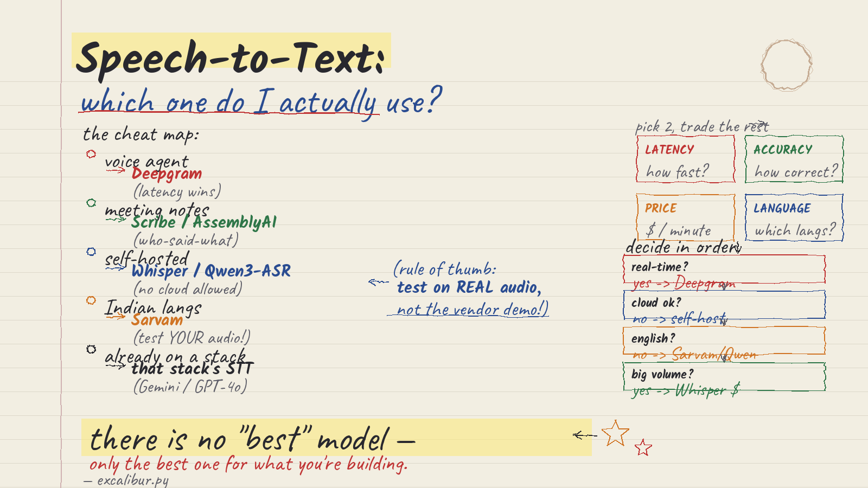Click the answer "yes -> Deepgram"
This screenshot has width=868, height=488.
684,283
